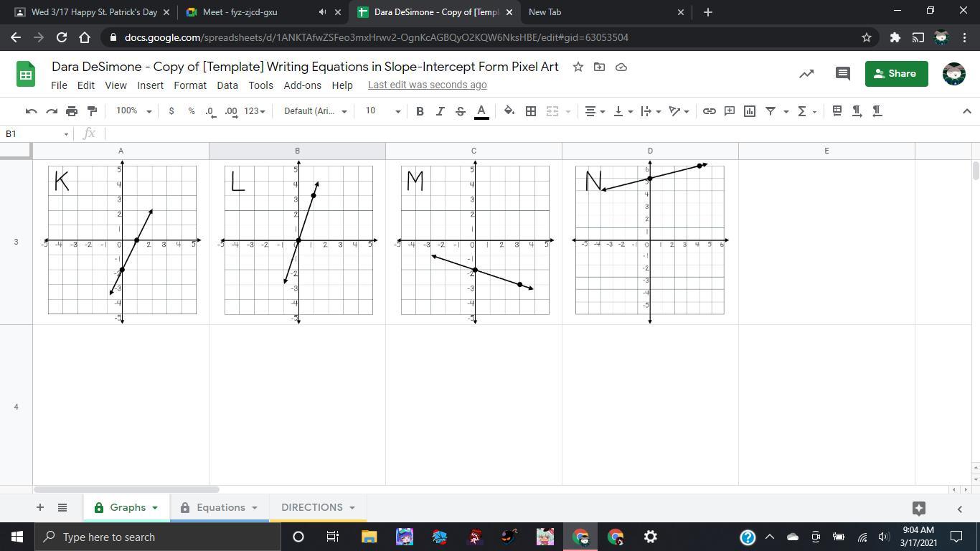Click the green Share button
This screenshot has height=551, width=980.
[896, 73]
